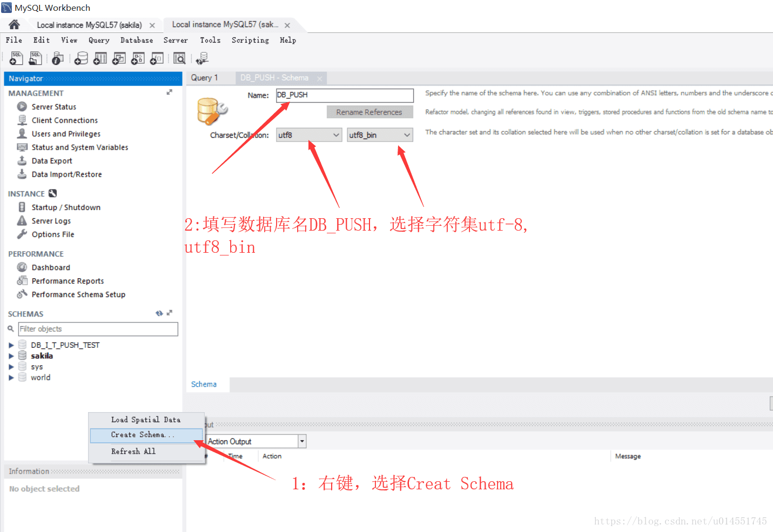Click Performance Schema Setup icon
The width and height of the screenshot is (773, 532).
[22, 294]
